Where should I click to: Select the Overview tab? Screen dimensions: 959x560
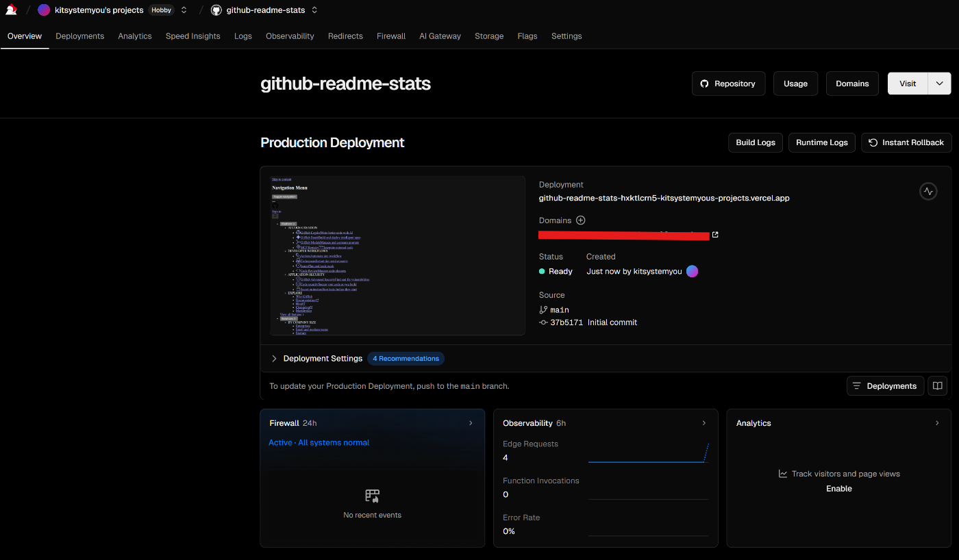click(25, 36)
